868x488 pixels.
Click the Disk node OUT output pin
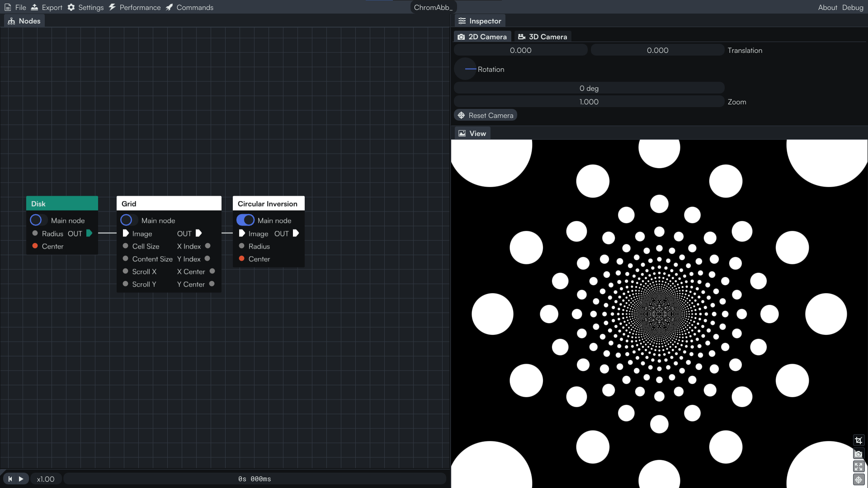tap(89, 233)
